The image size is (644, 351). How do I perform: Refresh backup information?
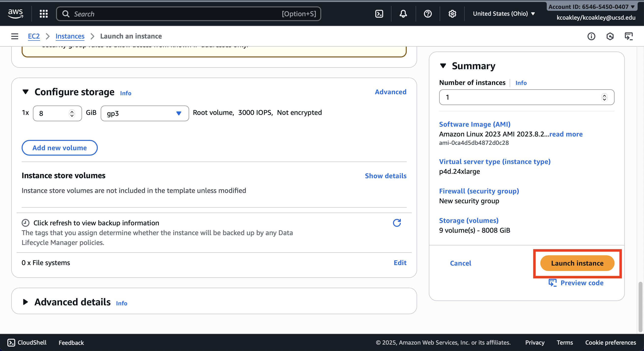(397, 223)
